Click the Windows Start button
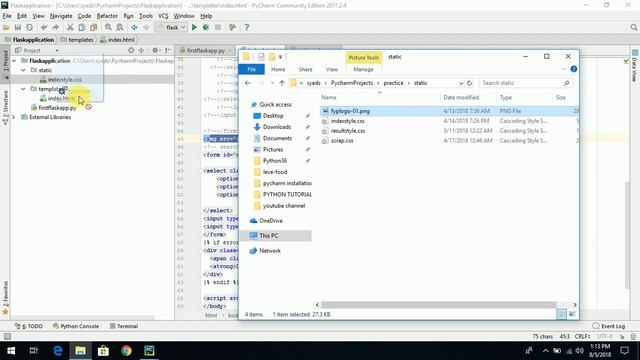640x360 pixels. pyautogui.click(x=11, y=351)
